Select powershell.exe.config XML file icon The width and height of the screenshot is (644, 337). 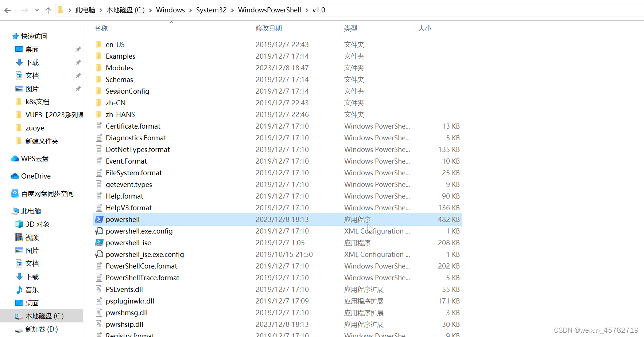(99, 231)
